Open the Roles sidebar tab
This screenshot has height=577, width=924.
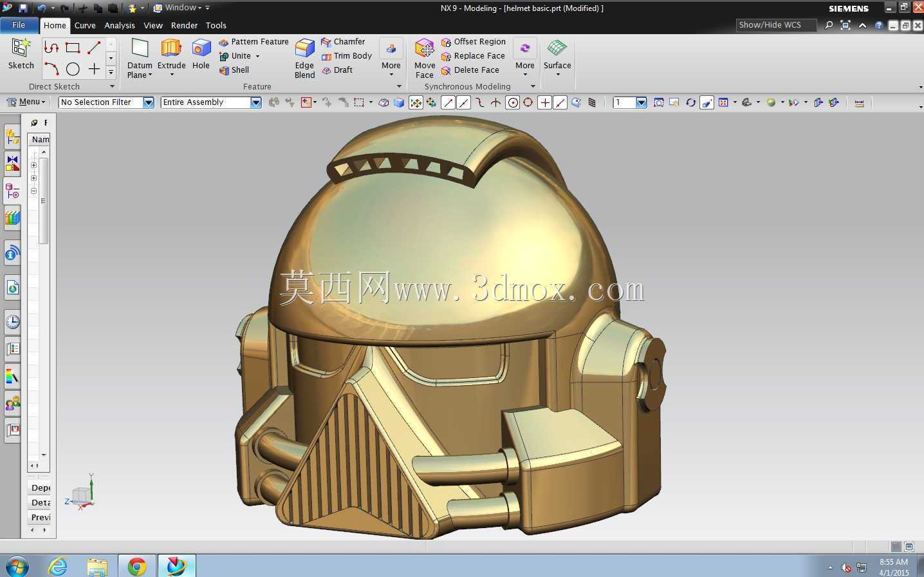(12, 403)
